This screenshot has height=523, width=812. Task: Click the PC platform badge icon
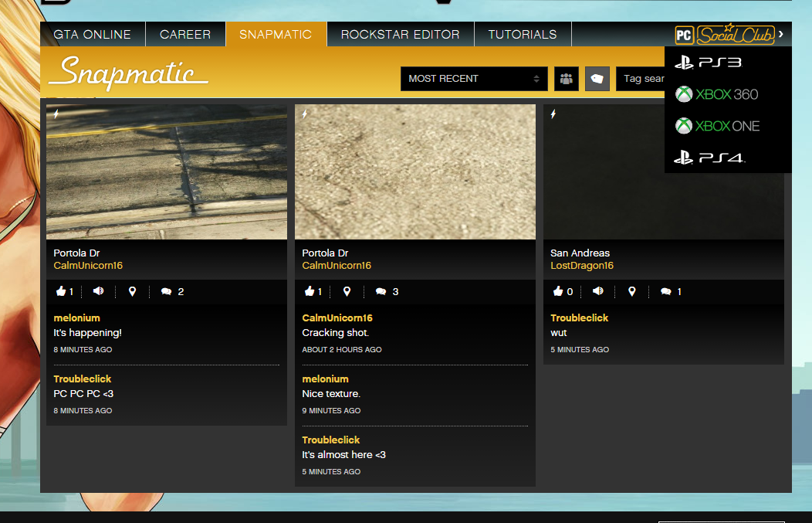[684, 35]
